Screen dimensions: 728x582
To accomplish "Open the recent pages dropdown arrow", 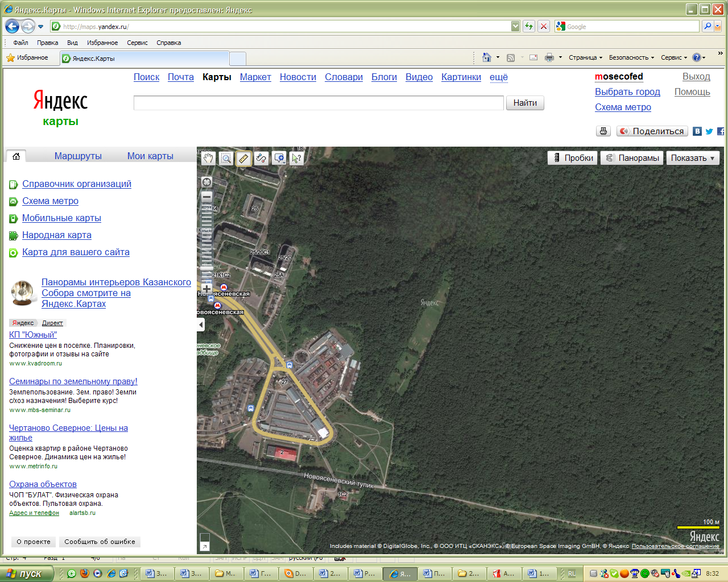I will click(40, 27).
